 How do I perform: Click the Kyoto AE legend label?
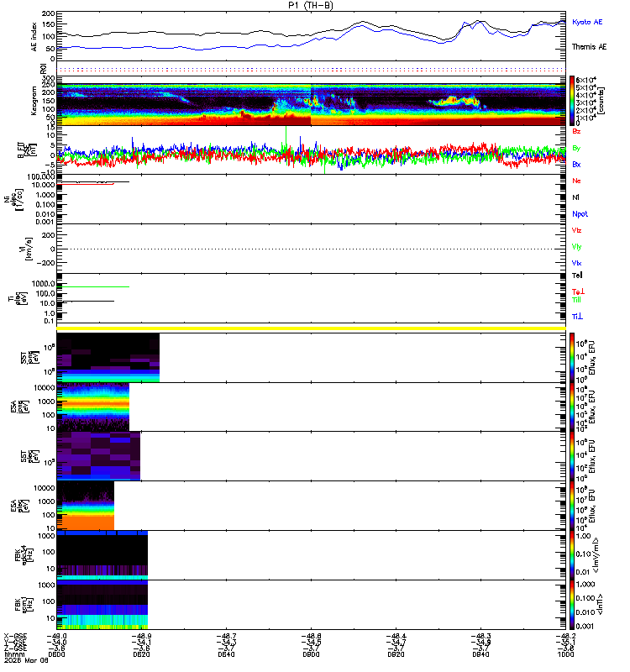coord(587,23)
